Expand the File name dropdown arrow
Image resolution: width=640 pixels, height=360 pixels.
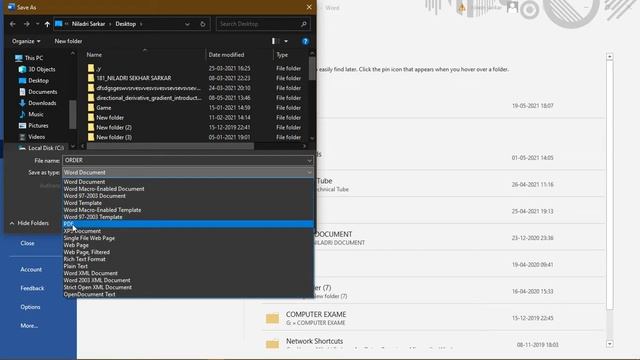point(309,160)
